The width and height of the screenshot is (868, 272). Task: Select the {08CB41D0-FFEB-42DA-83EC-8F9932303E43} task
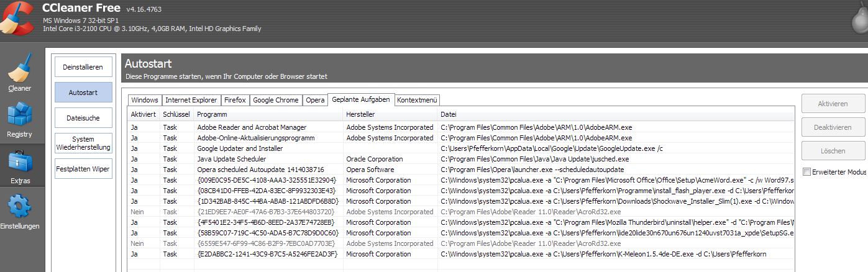pyautogui.click(x=461, y=191)
